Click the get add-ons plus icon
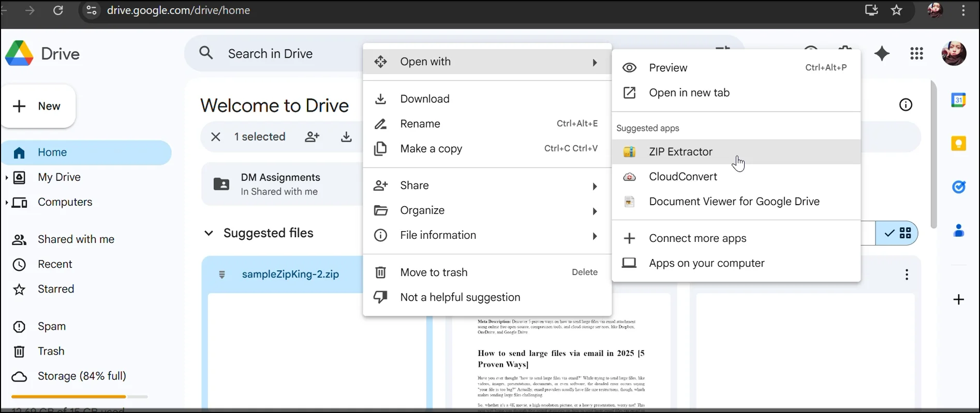980x413 pixels. 958,300
